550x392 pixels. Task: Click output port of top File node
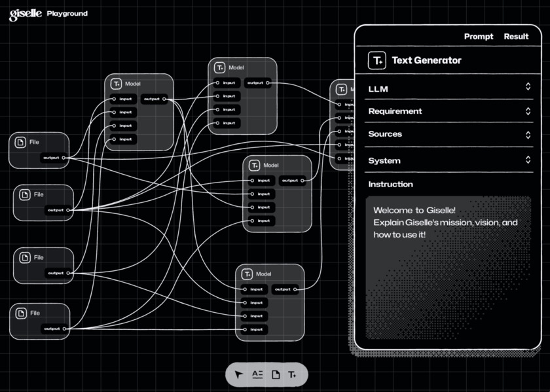point(64,158)
